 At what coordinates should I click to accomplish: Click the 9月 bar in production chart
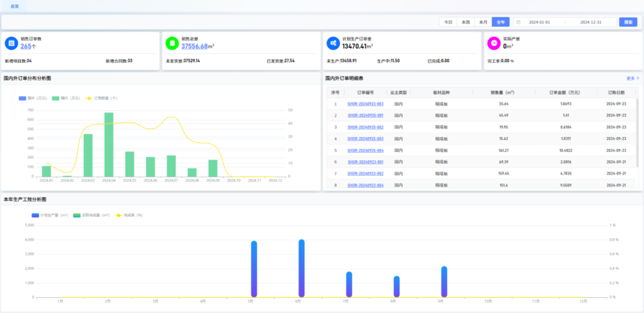click(x=444, y=282)
